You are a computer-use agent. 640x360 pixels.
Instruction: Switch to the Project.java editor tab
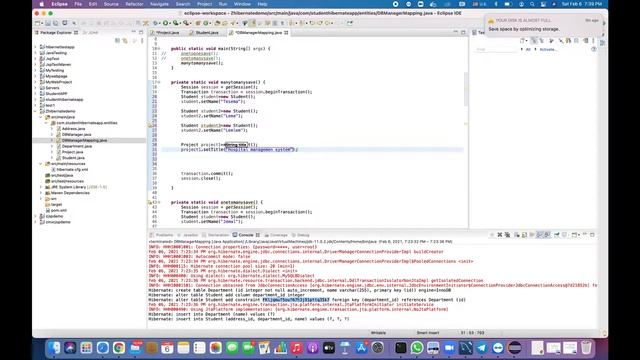[168, 32]
